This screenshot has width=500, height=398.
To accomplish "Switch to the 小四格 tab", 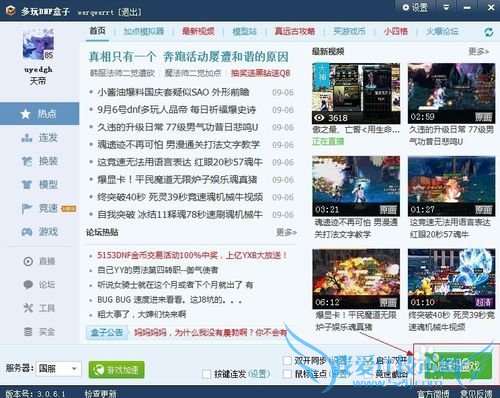I will 395,31.
